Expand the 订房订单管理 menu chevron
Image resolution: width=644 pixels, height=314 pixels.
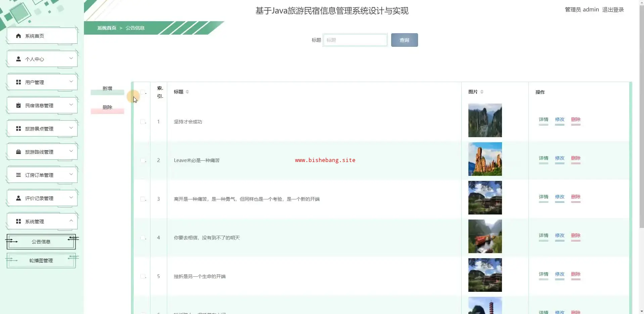tap(71, 174)
